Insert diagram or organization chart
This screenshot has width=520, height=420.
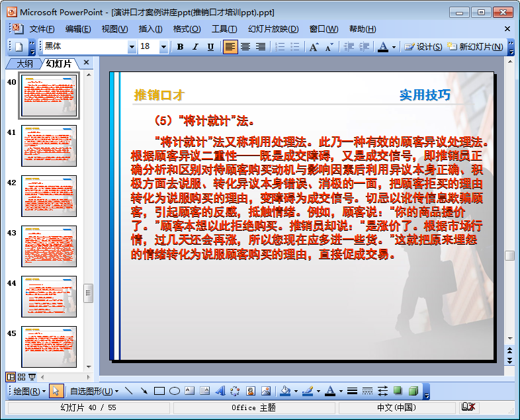click(235, 391)
